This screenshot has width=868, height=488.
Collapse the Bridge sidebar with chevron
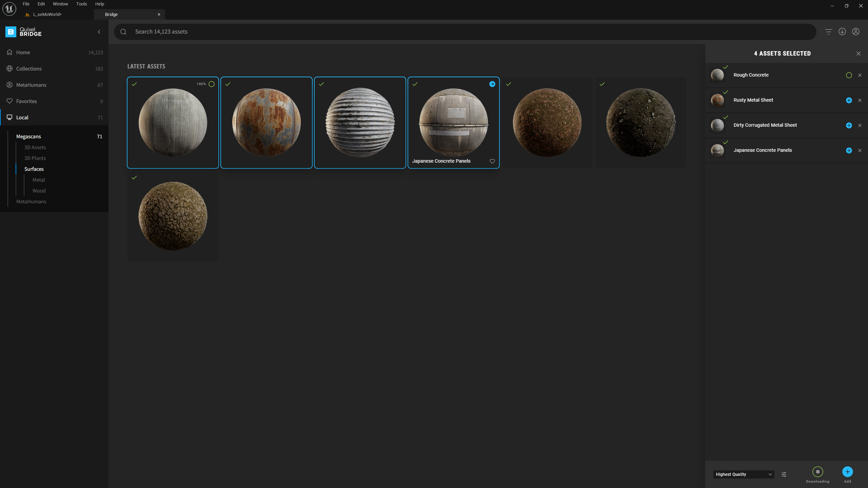pos(99,32)
